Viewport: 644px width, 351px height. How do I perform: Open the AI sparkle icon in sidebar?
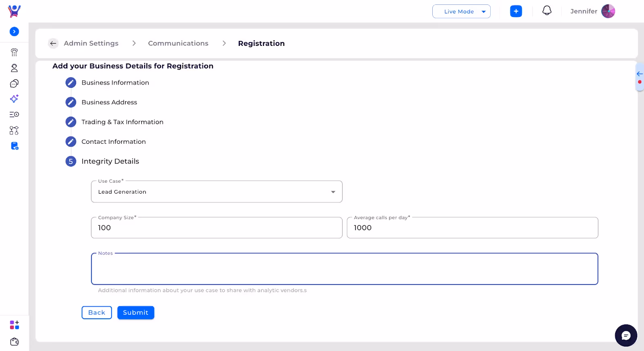[x=14, y=99]
